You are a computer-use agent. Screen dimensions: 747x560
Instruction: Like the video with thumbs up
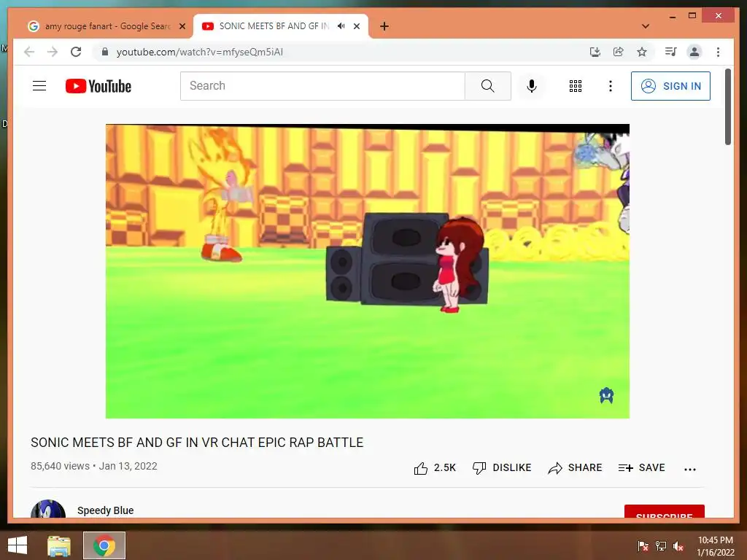tap(435, 468)
